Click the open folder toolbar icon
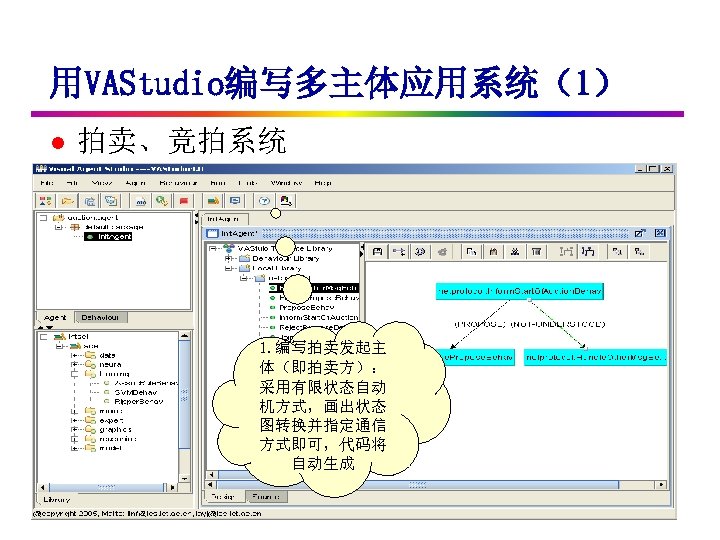The image size is (720, 540). 68,201
